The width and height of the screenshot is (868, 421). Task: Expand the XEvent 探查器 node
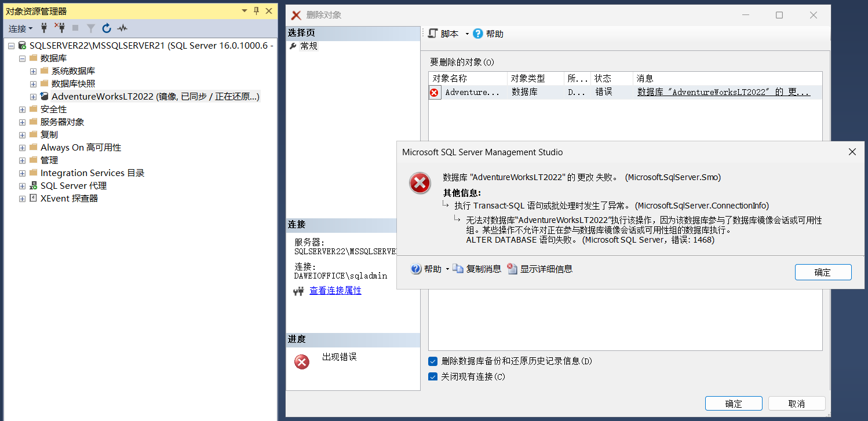click(x=22, y=199)
